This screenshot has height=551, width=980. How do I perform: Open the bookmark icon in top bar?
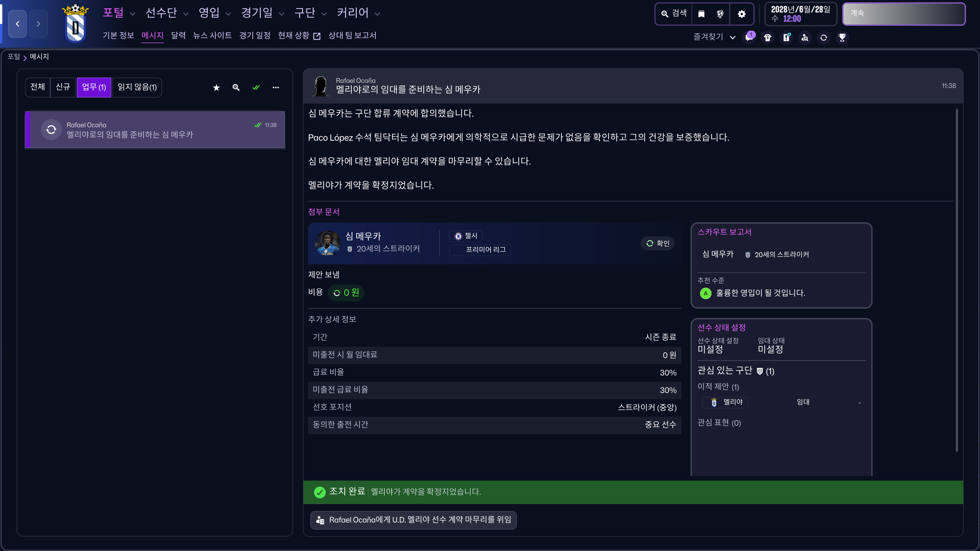pos(702,14)
